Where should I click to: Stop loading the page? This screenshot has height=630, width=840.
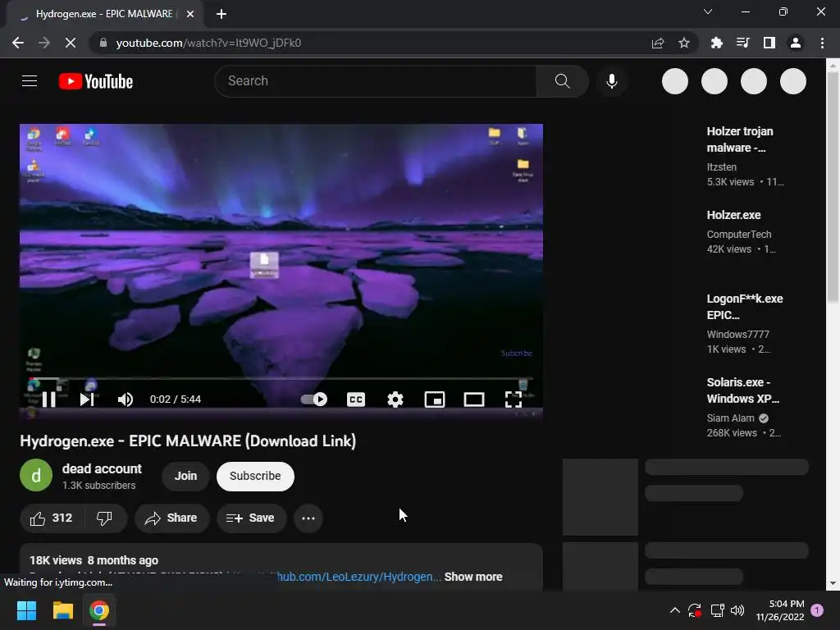(x=71, y=43)
